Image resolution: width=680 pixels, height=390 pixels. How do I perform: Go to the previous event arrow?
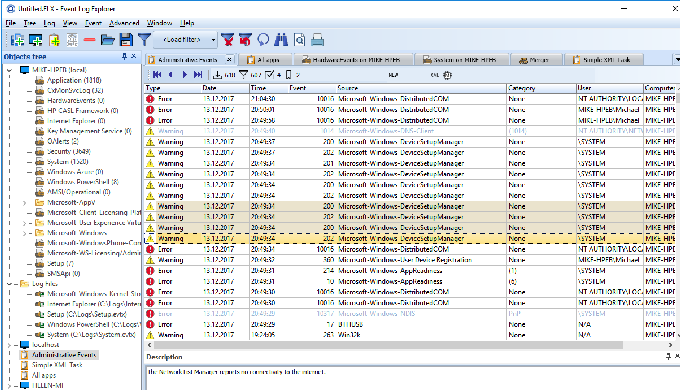(171, 75)
